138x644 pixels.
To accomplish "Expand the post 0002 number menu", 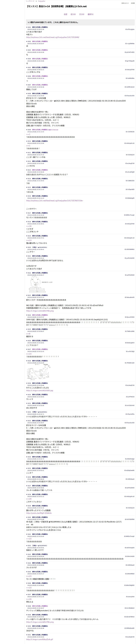I will pos(29,42).
